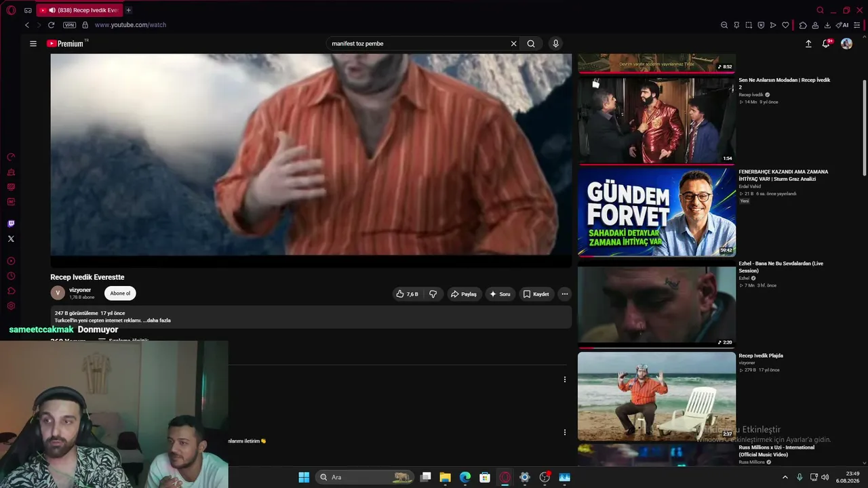Dislike the video with thumbs down
The image size is (868, 488).
[433, 294]
